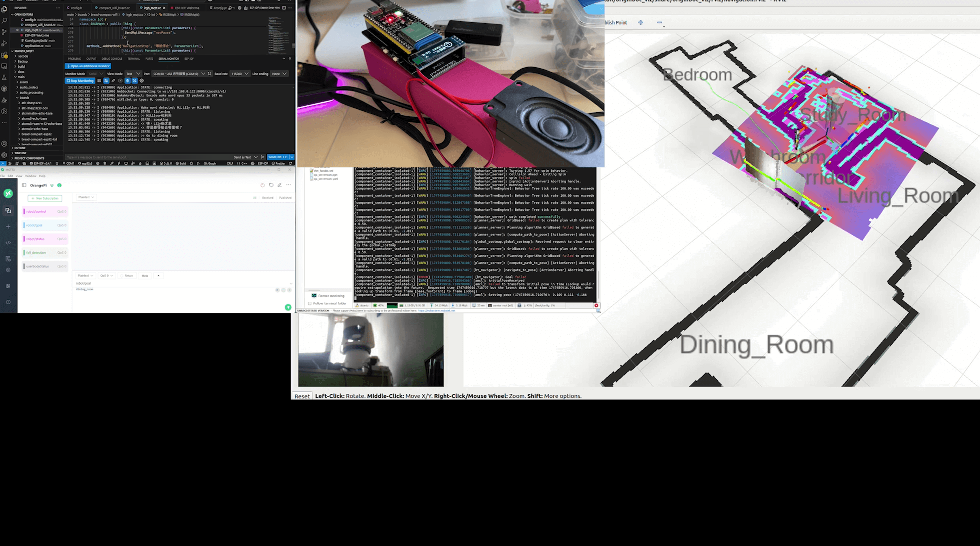Switch to the TERMINAL panel tab
980x546 pixels.
[133, 59]
